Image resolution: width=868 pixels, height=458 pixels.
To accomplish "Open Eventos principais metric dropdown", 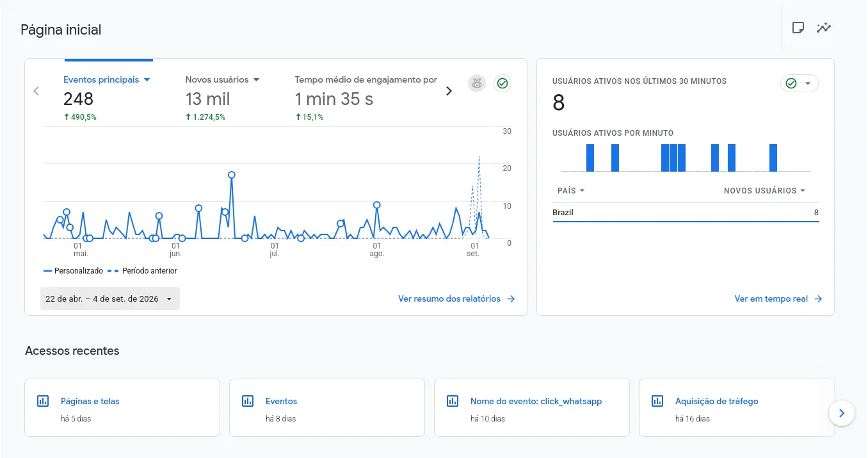I will 147,80.
